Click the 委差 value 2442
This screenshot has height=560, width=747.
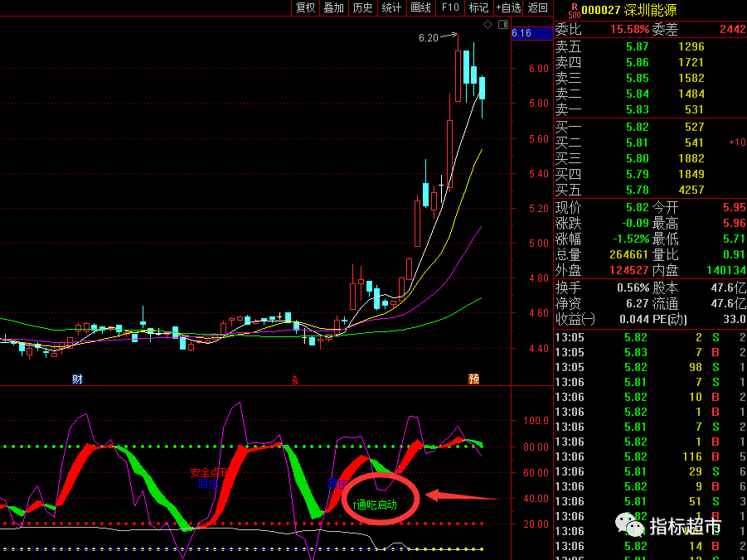733,30
